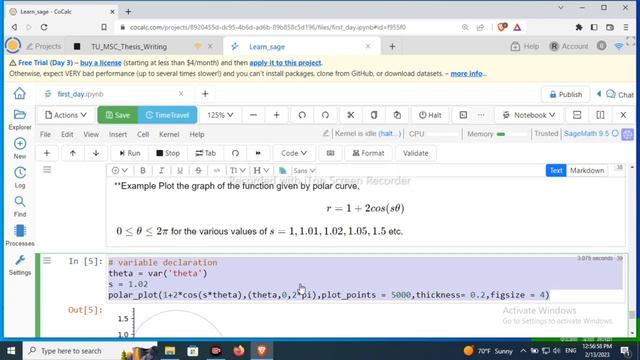Open the View menu

point(91,134)
